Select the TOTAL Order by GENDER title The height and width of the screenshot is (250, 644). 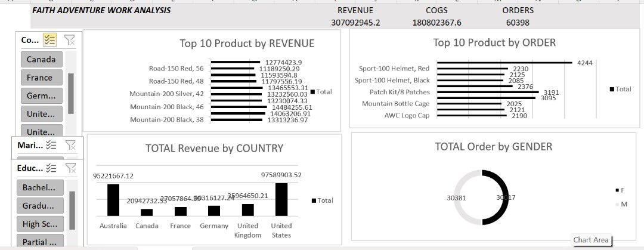(x=493, y=146)
